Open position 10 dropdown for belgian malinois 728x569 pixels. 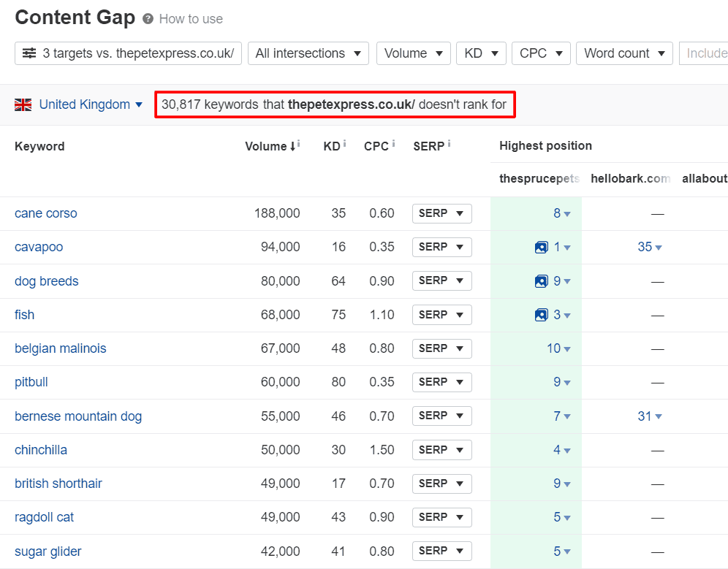click(558, 348)
